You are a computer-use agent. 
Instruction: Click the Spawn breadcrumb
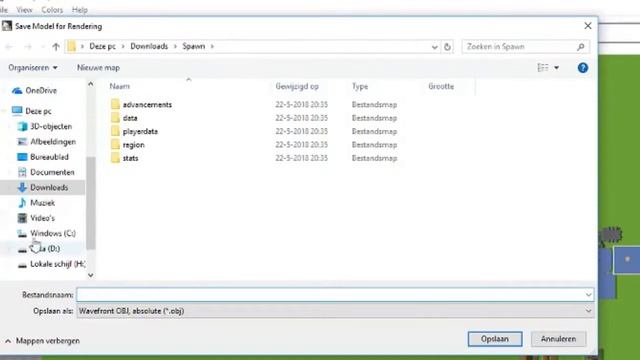pyautogui.click(x=194, y=47)
